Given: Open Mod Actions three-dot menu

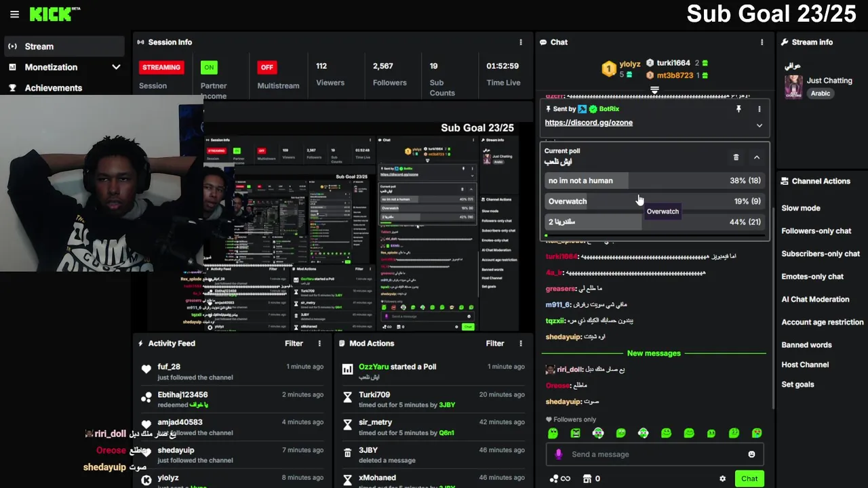Looking at the screenshot, I should (x=521, y=344).
